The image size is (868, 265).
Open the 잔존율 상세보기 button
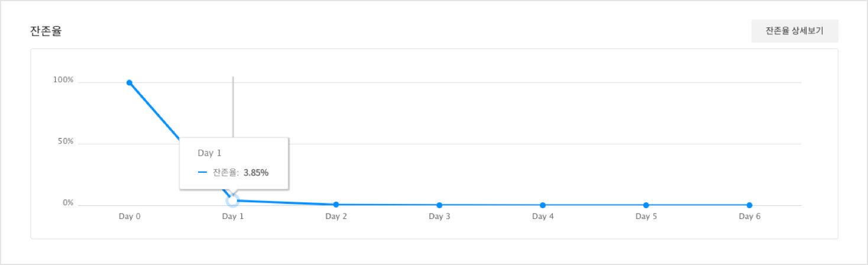pos(794,31)
